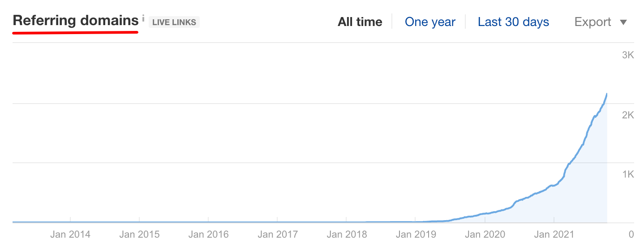644x252 pixels.
Task: Click the Jan 2021 axis label
Action: pos(554,234)
